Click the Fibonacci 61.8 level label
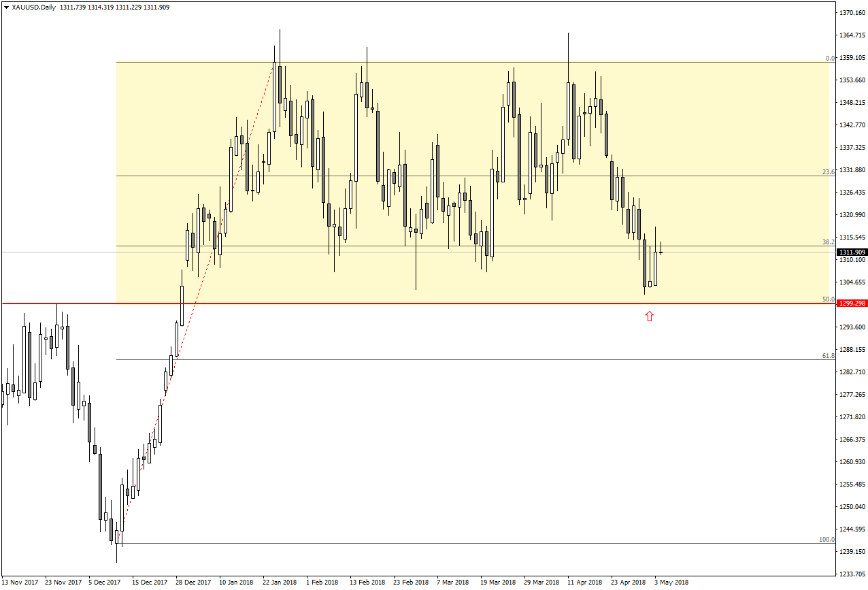868x590 pixels. click(x=829, y=356)
